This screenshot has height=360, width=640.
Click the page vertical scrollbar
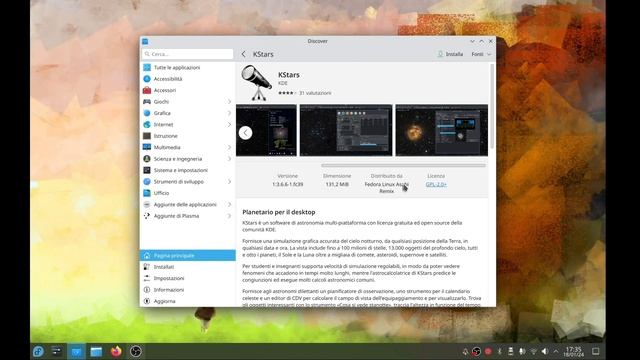(492, 106)
